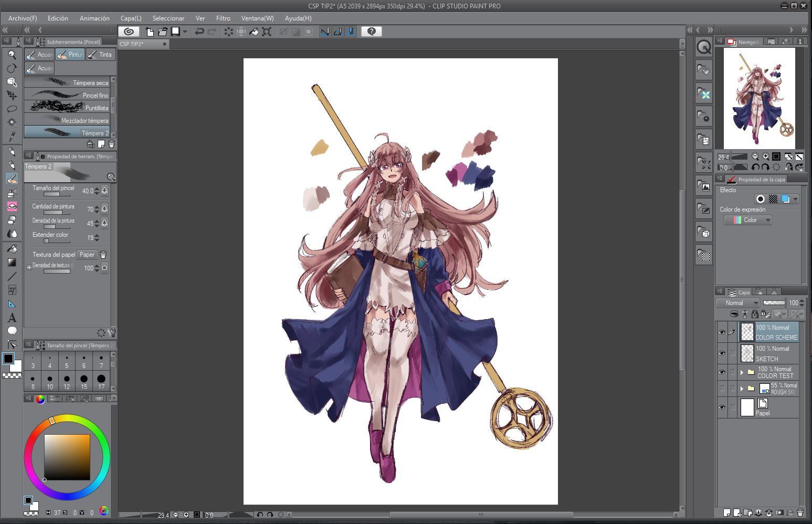Viewport: 812px width, 524px height.
Task: Select the Balloon tool
Action: (x=12, y=331)
